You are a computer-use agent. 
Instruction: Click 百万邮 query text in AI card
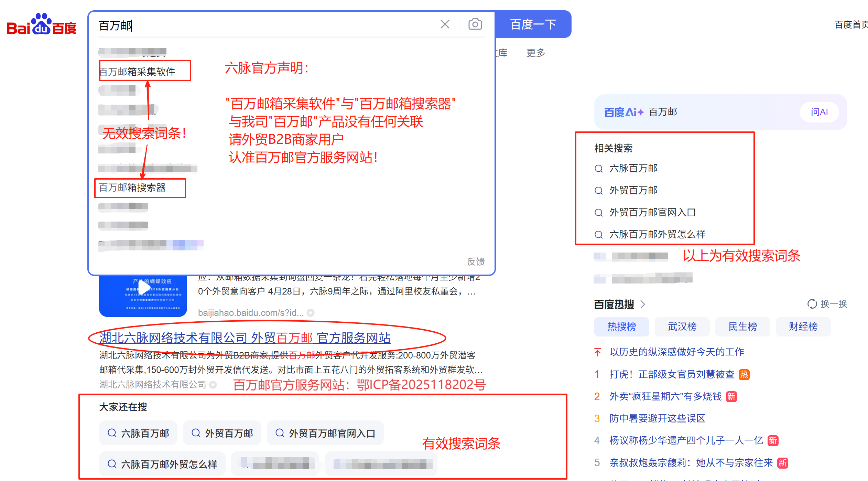click(663, 112)
